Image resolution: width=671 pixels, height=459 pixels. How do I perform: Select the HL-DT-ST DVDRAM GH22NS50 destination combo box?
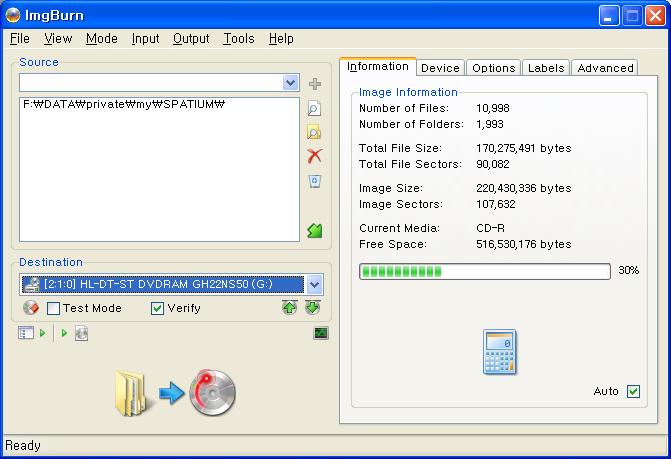171,284
